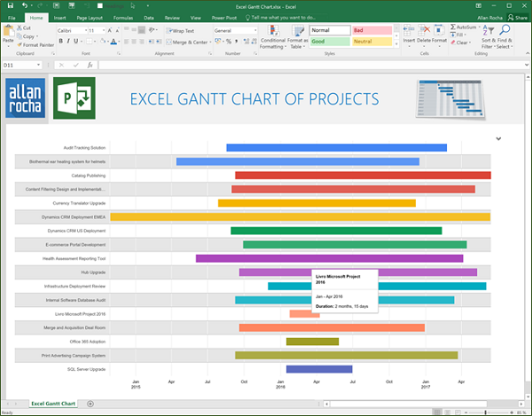
Task: Collapse the ribbon
Action: [528, 53]
